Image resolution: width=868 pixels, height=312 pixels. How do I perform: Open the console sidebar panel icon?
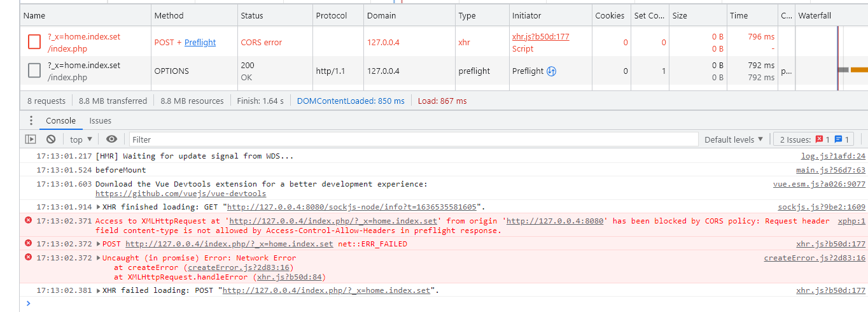coord(31,139)
